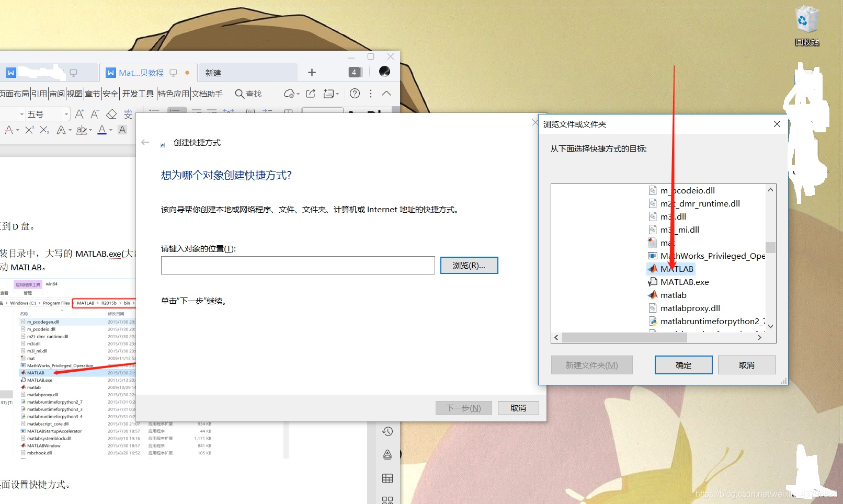Screen dimensions: 843x504
Task: Click the strikethrough A icon in WPS
Action: [9, 130]
